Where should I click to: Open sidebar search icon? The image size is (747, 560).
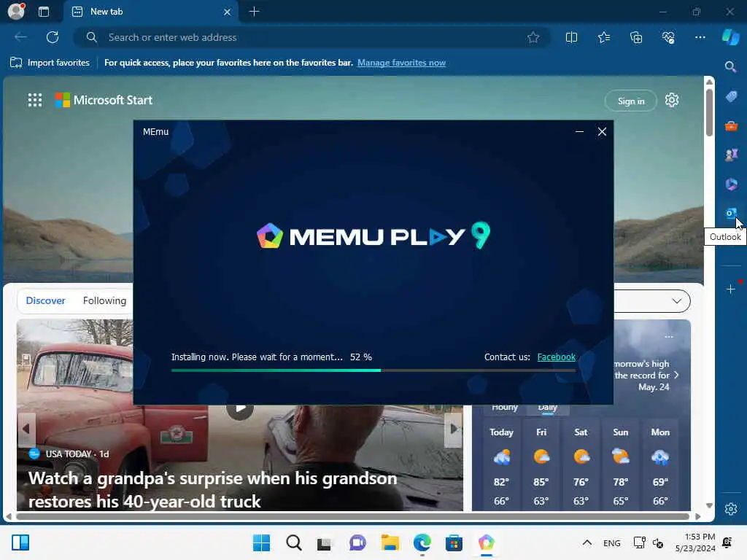click(x=730, y=66)
